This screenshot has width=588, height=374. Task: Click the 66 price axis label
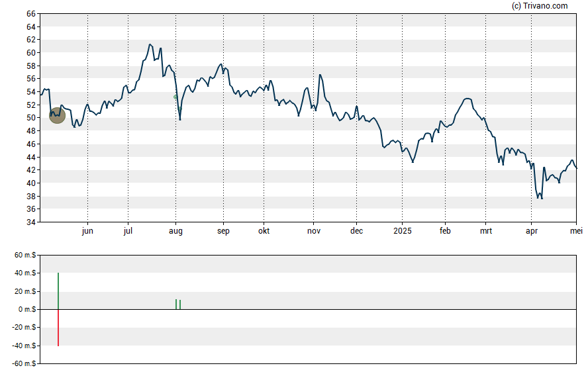click(x=30, y=14)
